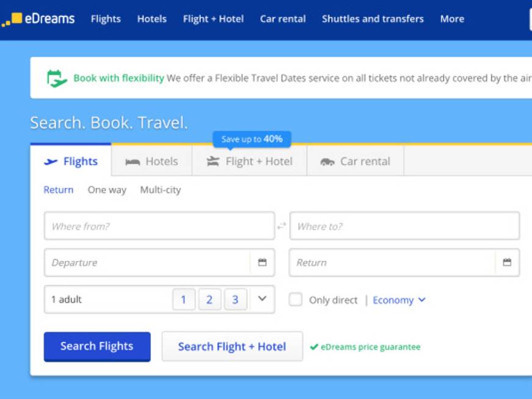Open the Departure calendar icon
532x399 pixels.
click(x=262, y=262)
